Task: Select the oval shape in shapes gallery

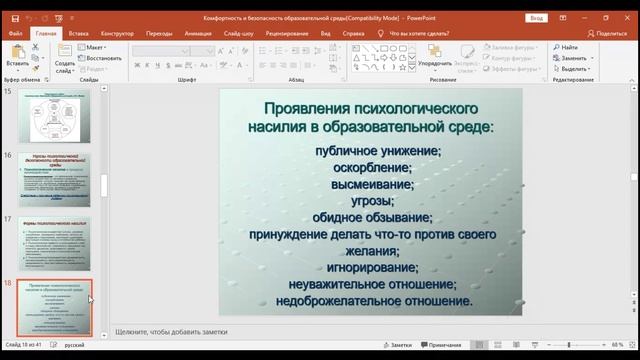Action: [x=393, y=49]
